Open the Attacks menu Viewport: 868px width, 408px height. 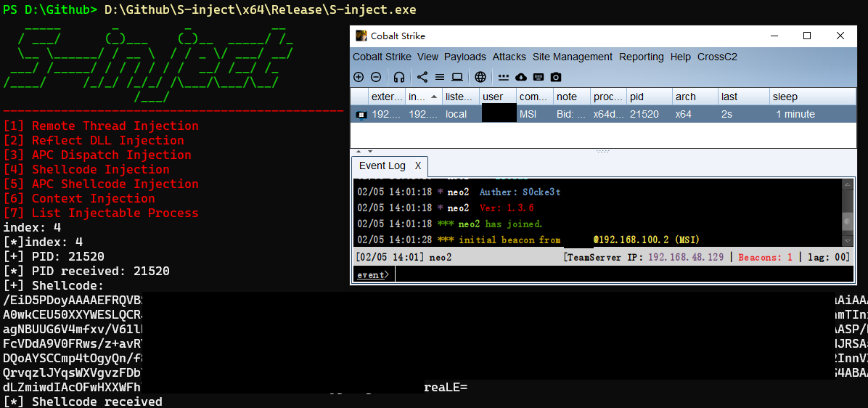pos(509,57)
